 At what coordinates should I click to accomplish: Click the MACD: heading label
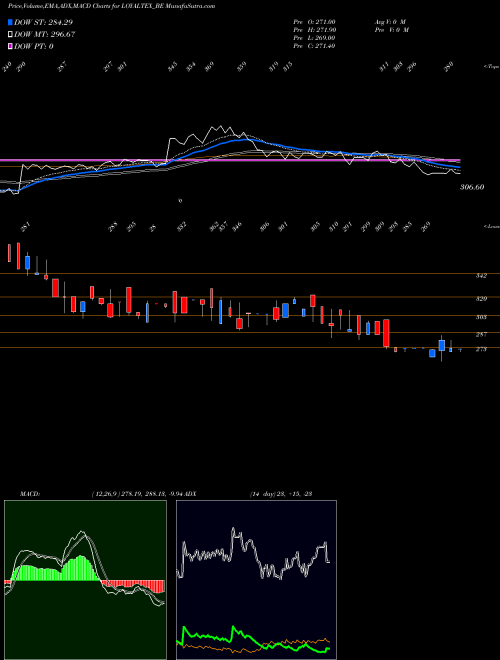[29, 494]
